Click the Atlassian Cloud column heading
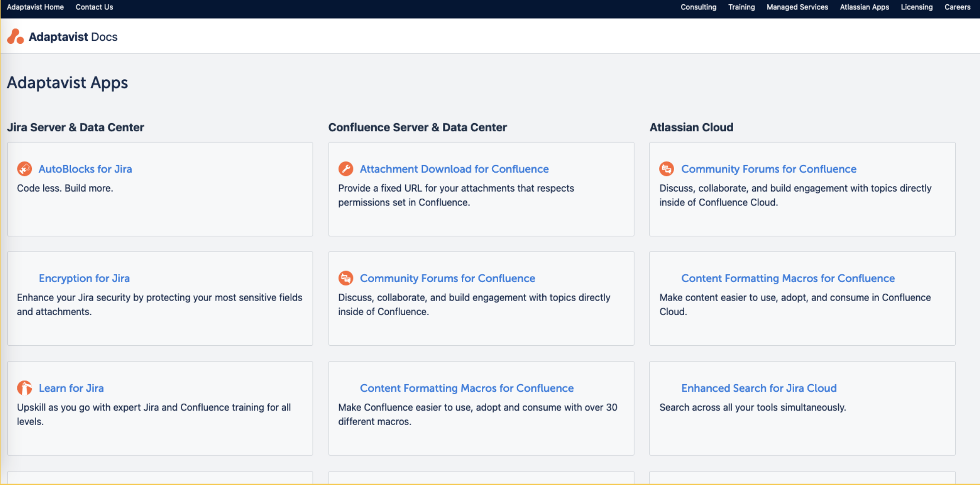 pyautogui.click(x=691, y=127)
